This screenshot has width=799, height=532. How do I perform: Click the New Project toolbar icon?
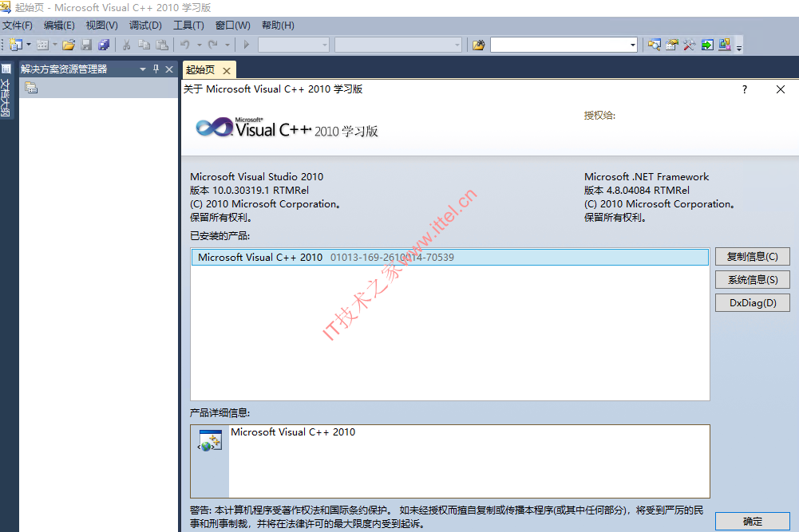tap(16, 45)
